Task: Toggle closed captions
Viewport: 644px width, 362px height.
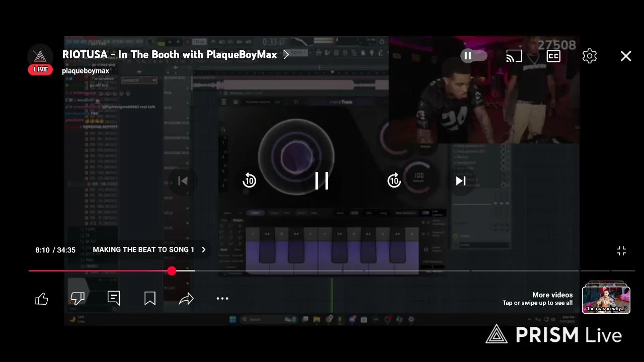Action: click(553, 56)
